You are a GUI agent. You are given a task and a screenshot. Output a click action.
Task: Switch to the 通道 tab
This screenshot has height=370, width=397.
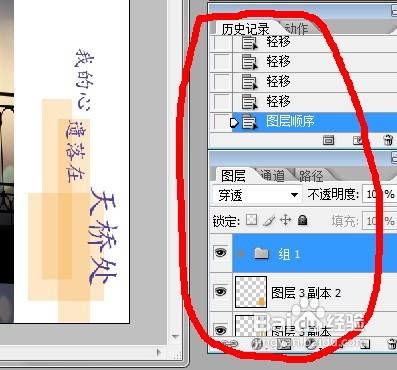coord(273,175)
